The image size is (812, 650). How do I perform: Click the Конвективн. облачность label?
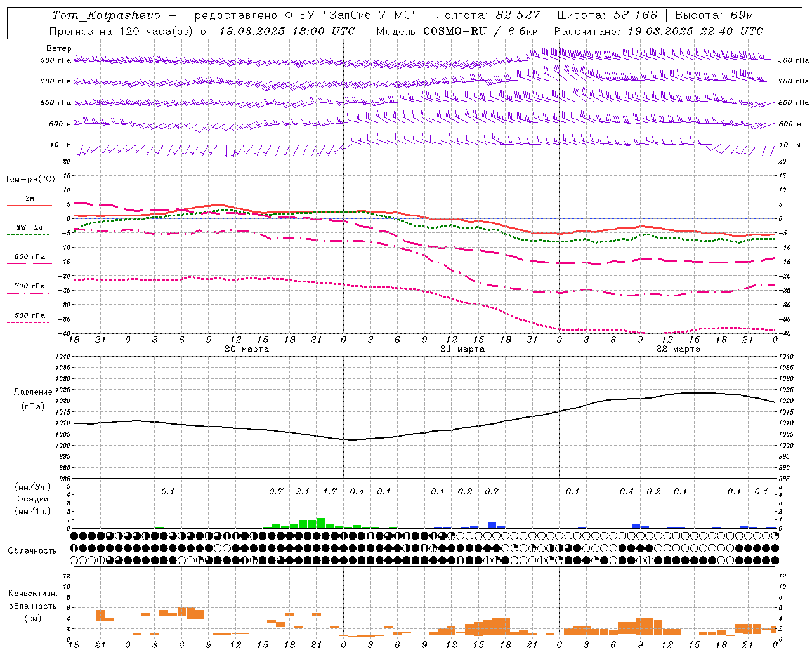point(32,600)
